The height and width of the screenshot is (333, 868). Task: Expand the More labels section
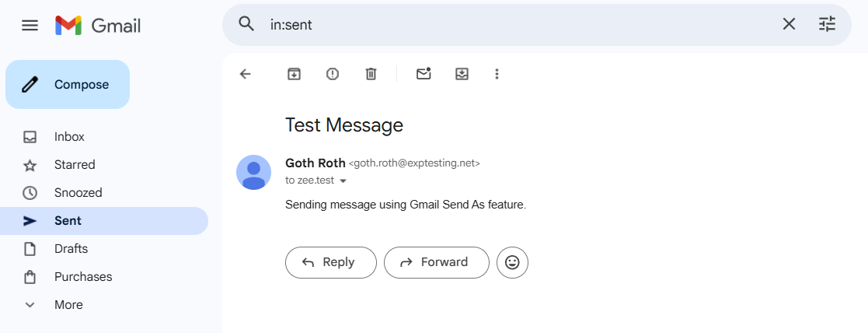(68, 305)
